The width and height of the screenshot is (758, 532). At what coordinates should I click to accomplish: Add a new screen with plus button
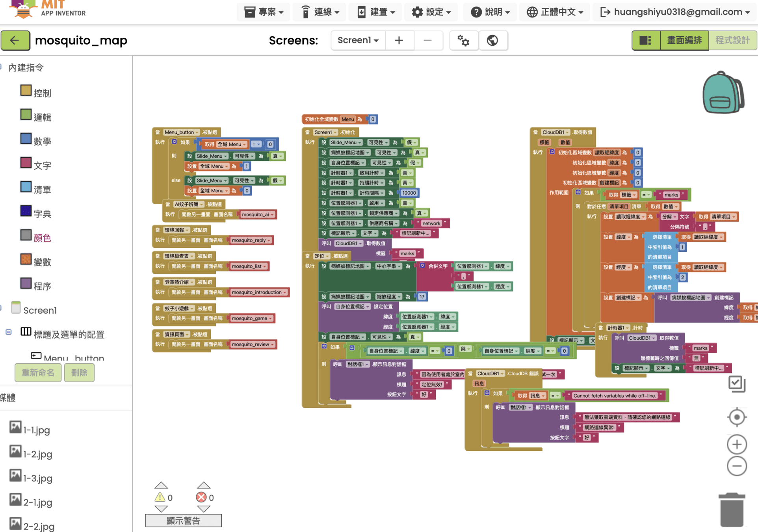(x=399, y=40)
